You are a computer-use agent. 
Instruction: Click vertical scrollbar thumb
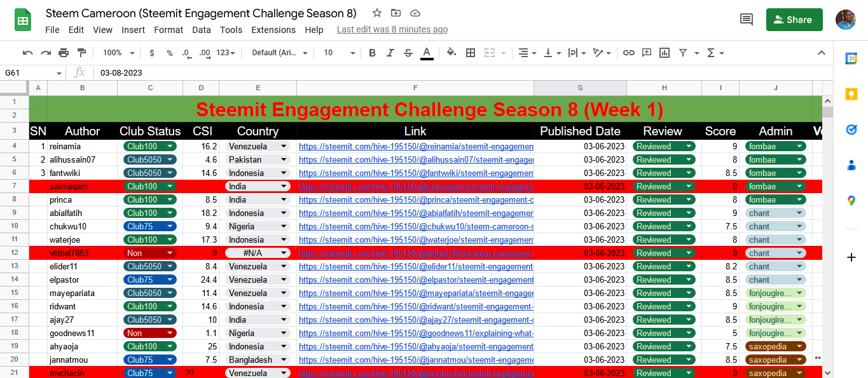point(827,112)
